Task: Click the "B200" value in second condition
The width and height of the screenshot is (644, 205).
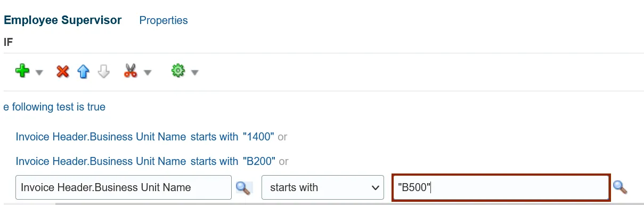Action: coord(259,161)
